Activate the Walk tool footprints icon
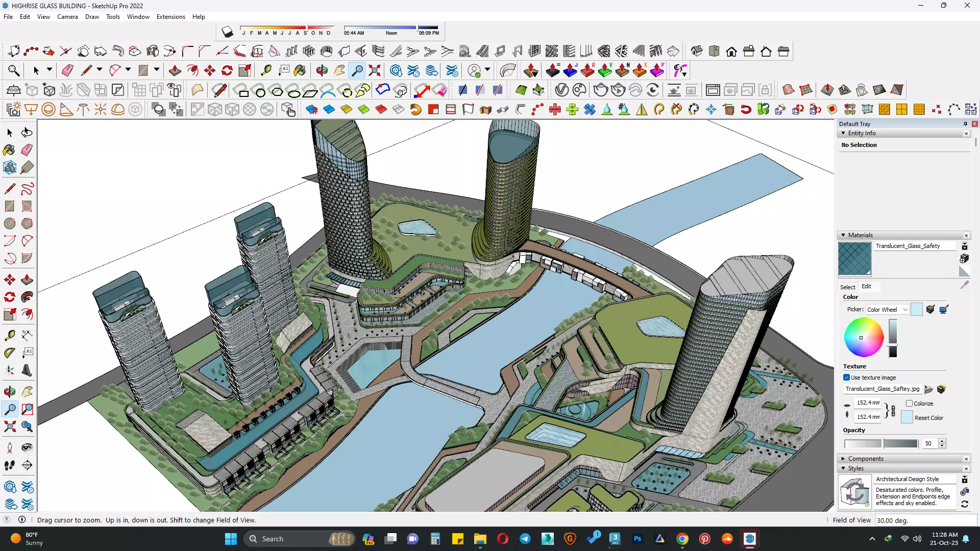This screenshot has height=551, width=980. (9, 465)
